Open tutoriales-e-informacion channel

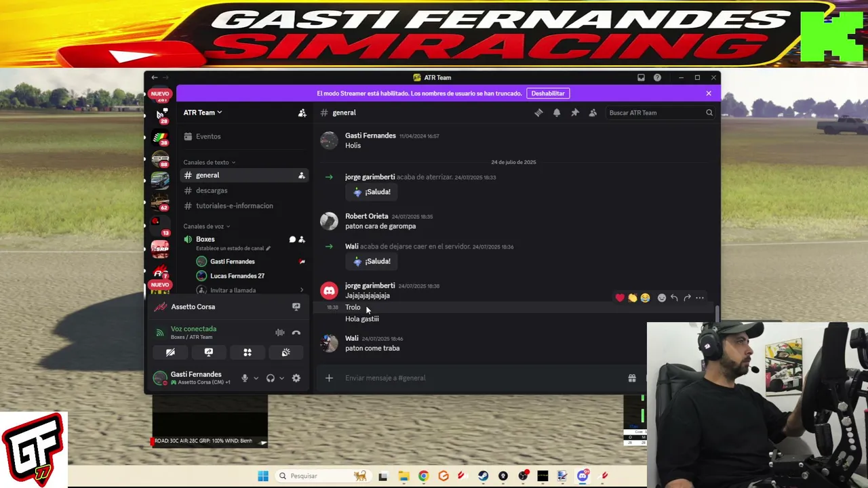pos(244,206)
